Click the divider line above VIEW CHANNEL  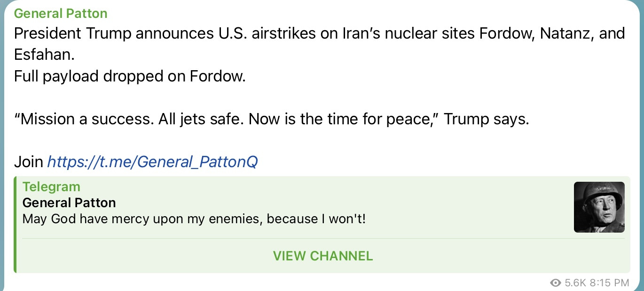coord(323,239)
